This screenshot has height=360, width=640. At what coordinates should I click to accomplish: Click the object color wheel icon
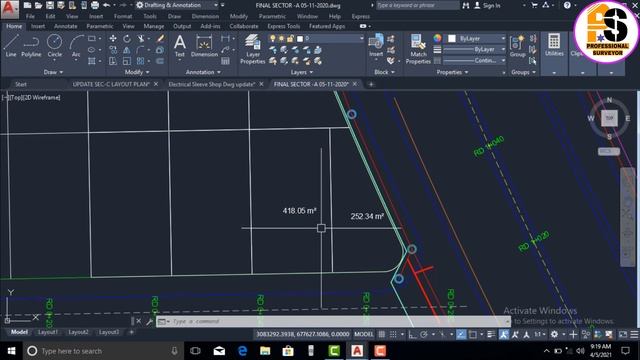click(437, 38)
